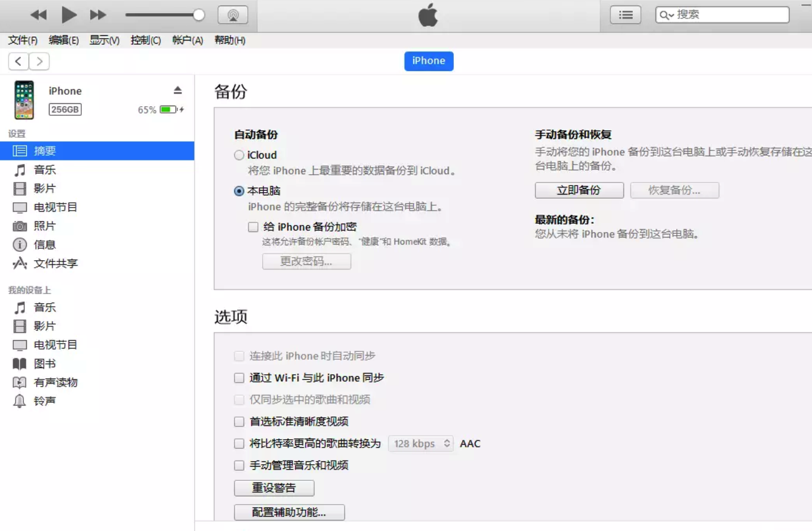Select 摘要 in the settings sidebar
The width and height of the screenshot is (812, 531).
click(x=97, y=151)
